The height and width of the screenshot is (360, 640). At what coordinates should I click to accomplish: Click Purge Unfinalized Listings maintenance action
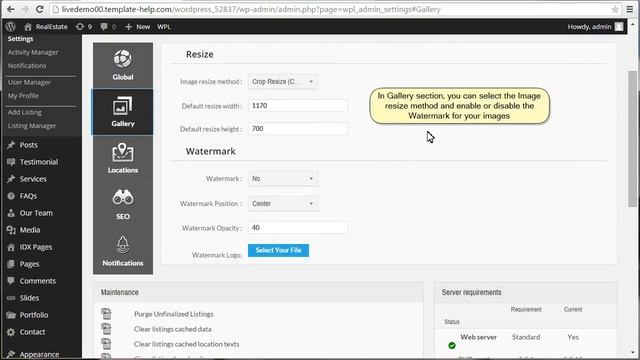(173, 314)
